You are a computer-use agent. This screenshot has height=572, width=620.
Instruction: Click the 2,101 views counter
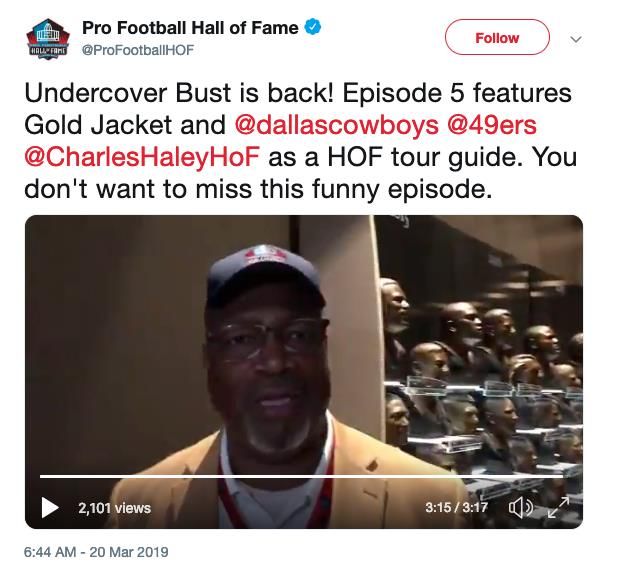(114, 508)
